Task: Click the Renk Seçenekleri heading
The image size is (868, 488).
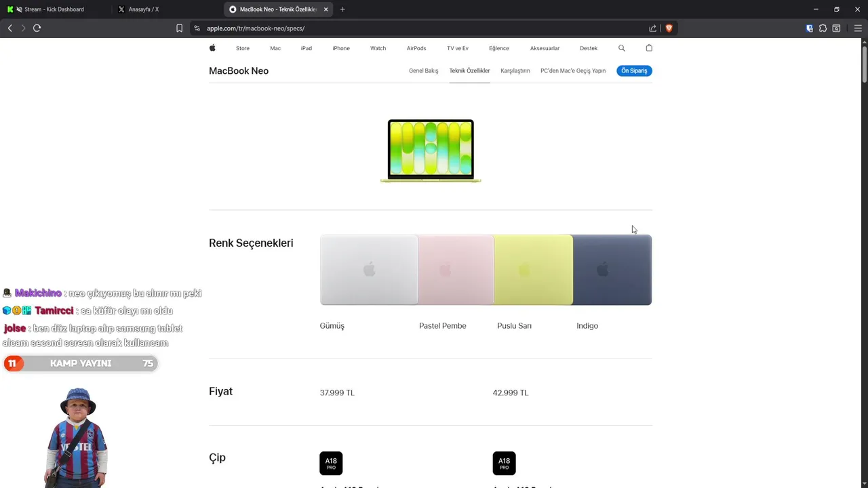Action: pos(251,243)
